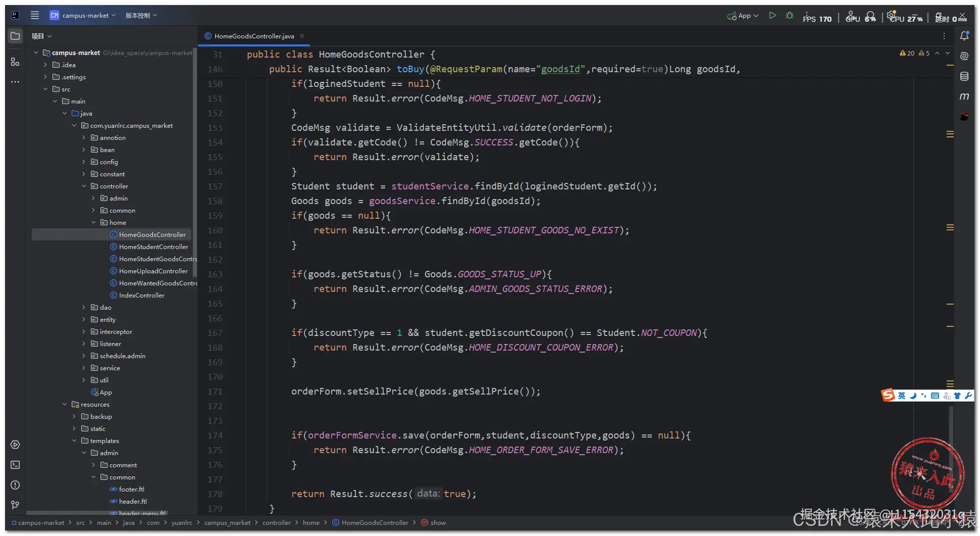This screenshot has width=980, height=536.
Task: Expand the dao package
Action: click(84, 307)
